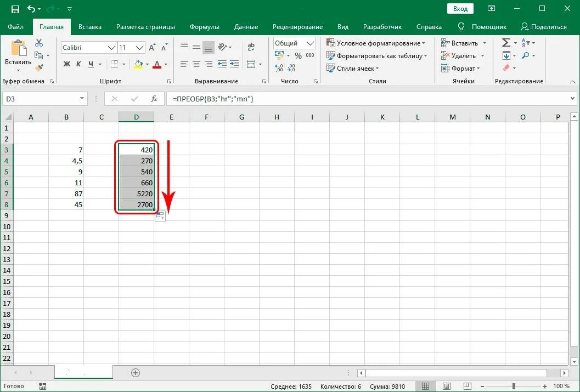Switch to the Данные tab
The image size is (580, 392).
pyautogui.click(x=246, y=27)
